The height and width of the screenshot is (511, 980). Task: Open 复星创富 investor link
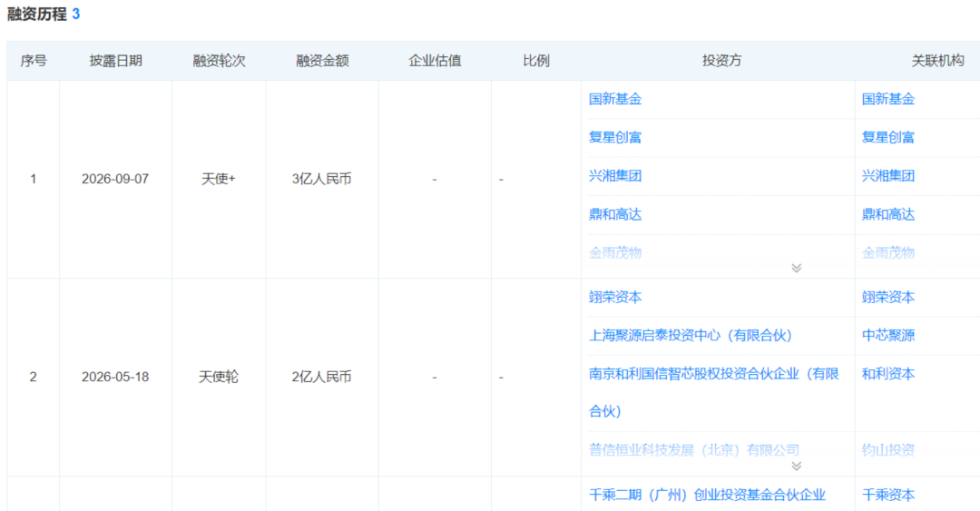point(615,137)
